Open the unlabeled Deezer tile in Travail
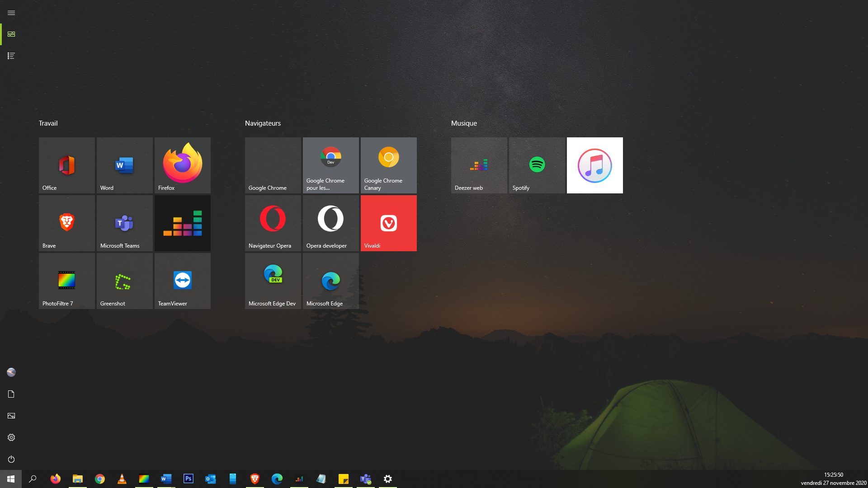Viewport: 868px width, 488px height. (183, 223)
